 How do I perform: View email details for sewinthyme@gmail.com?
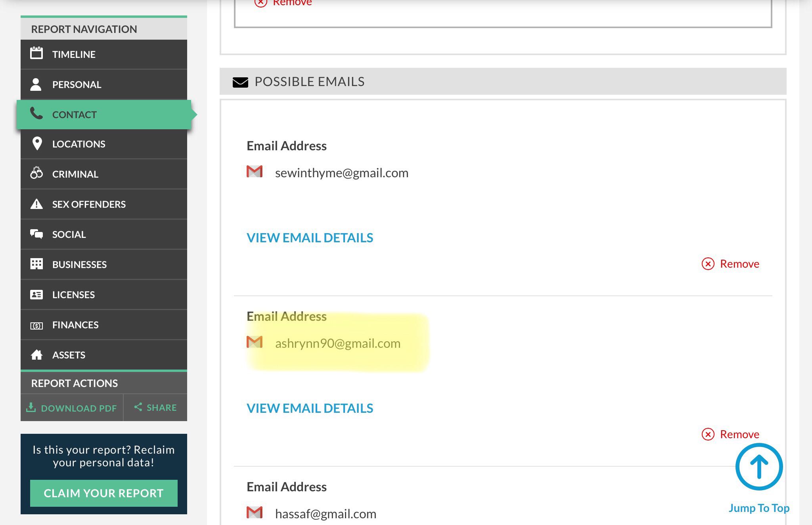[310, 238]
